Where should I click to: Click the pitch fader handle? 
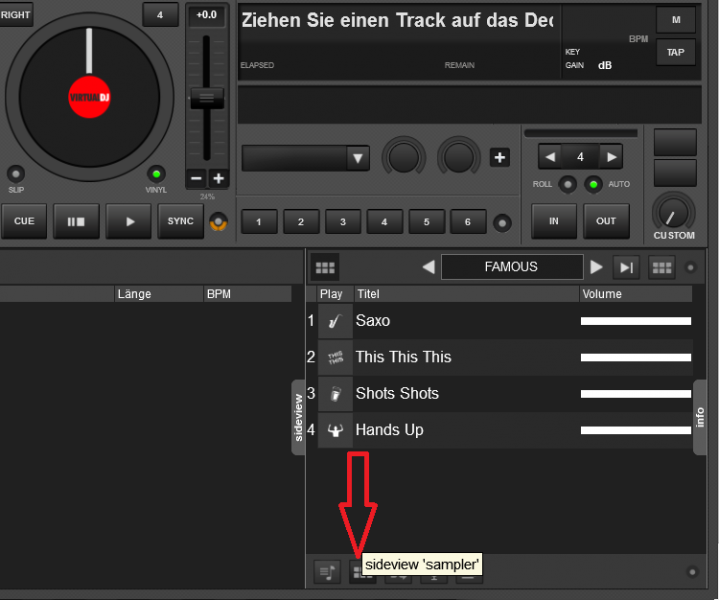[x=207, y=98]
